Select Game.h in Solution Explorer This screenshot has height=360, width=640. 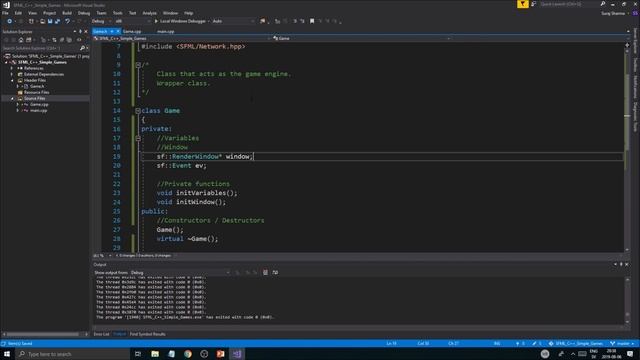coord(37,87)
